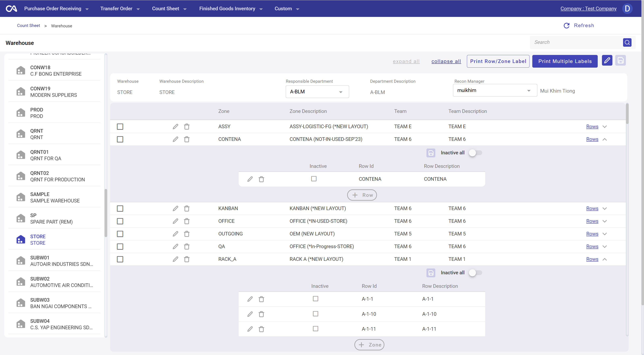Click Print Row/Zone Label button
The height and width of the screenshot is (355, 644).
click(498, 61)
